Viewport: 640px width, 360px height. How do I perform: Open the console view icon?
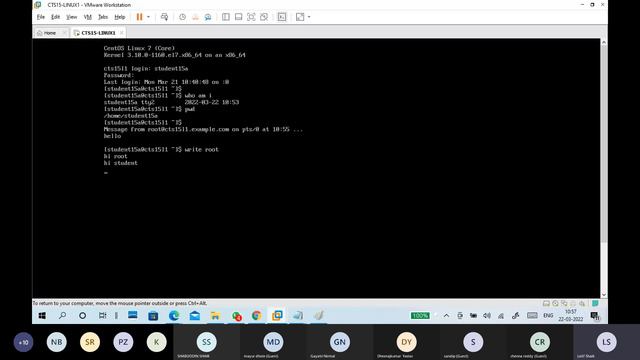point(282,17)
